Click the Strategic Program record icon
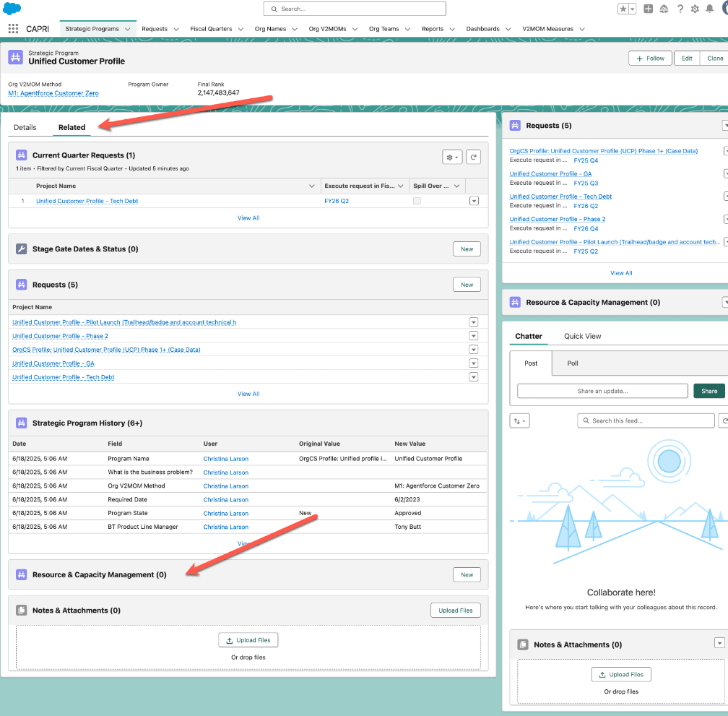This screenshot has height=716, width=728. coord(15,58)
